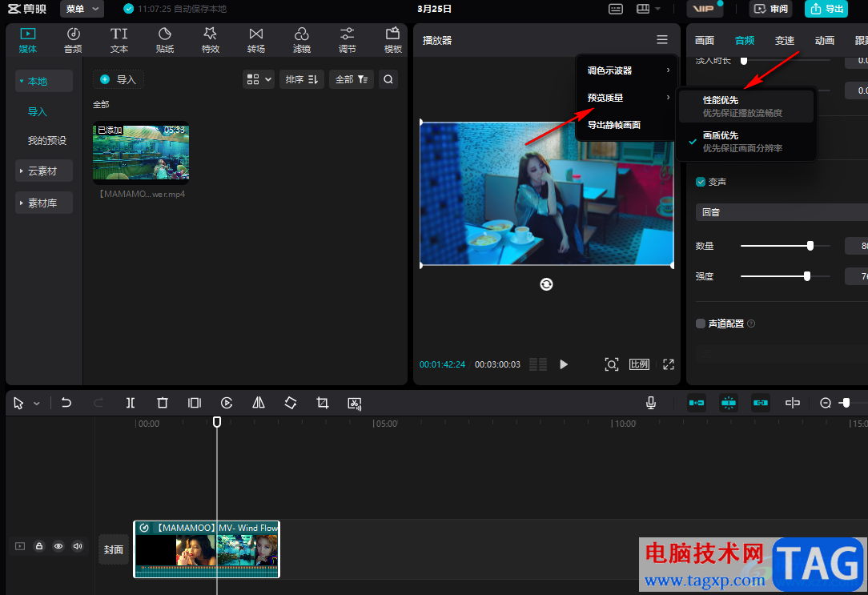The height and width of the screenshot is (595, 868).
Task: Open the 排序 sort dropdown
Action: click(x=302, y=79)
